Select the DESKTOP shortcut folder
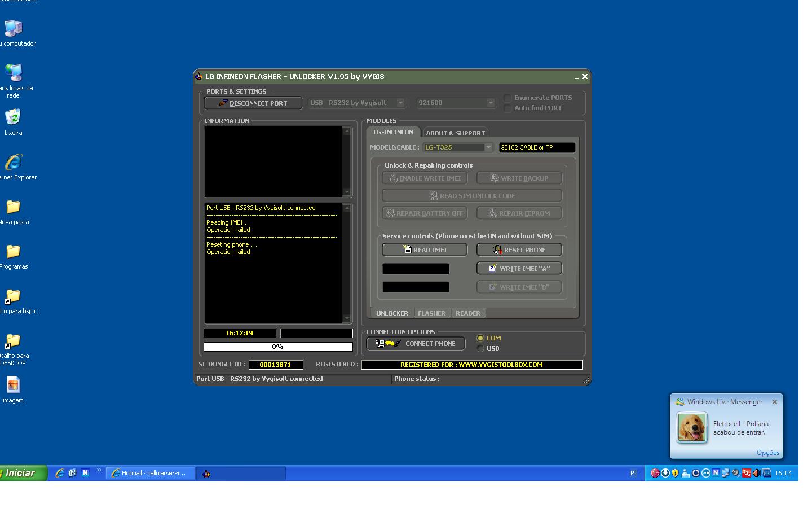812x508 pixels. click(13, 341)
